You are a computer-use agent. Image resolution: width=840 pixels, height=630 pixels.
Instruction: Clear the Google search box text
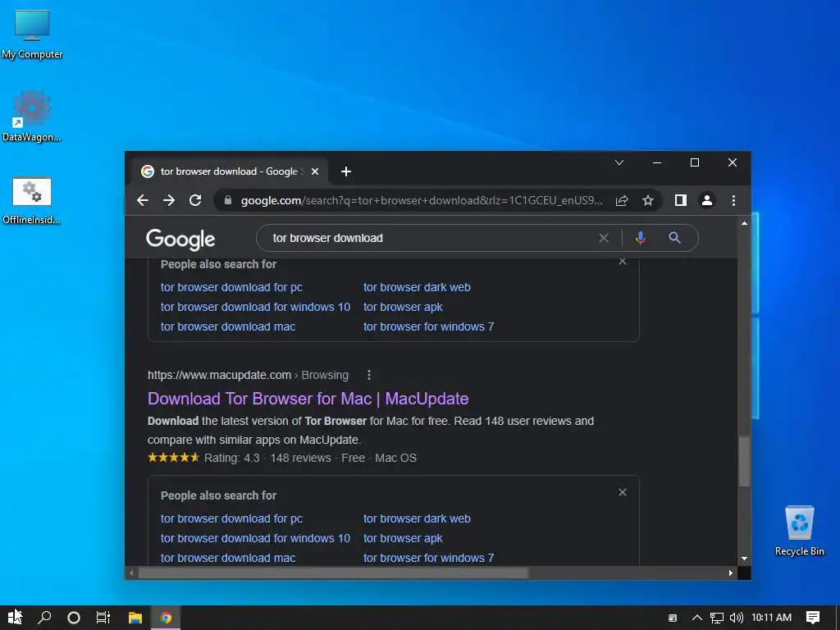pyautogui.click(x=603, y=238)
